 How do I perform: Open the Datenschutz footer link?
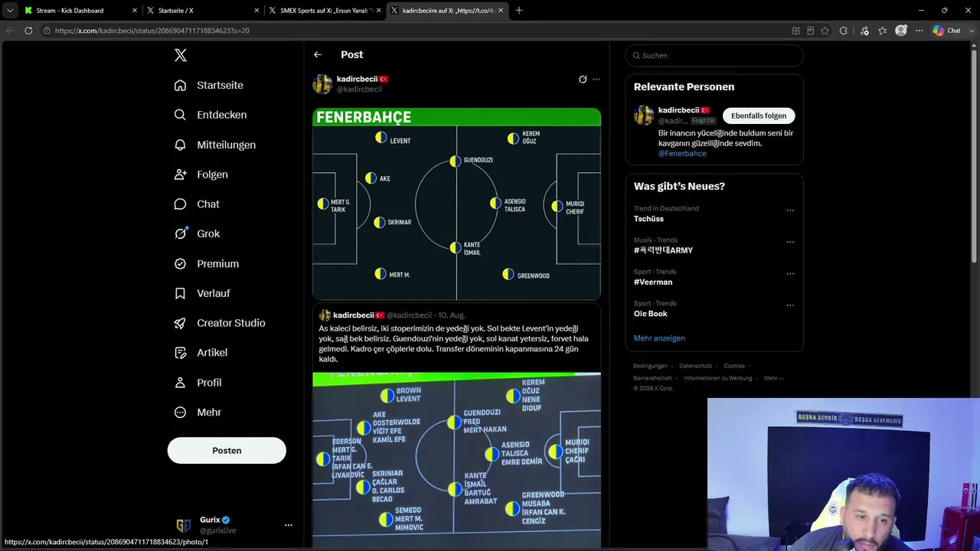(x=696, y=366)
